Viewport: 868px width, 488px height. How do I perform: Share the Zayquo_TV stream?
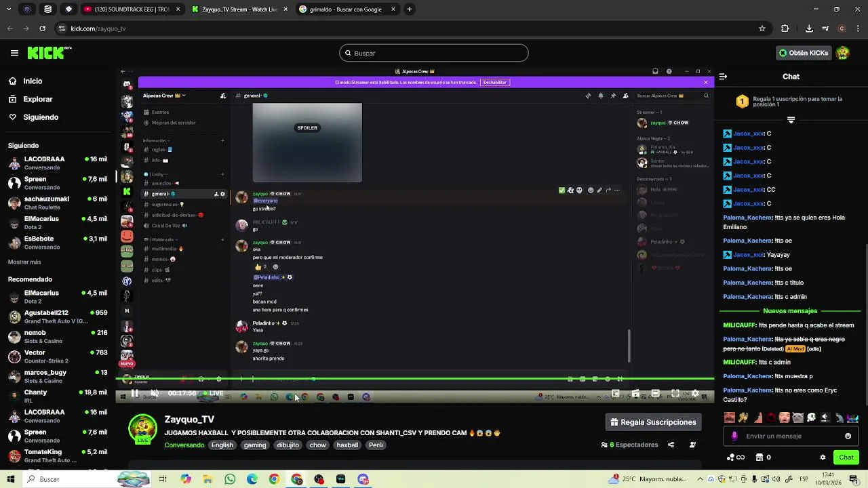pos(671,445)
